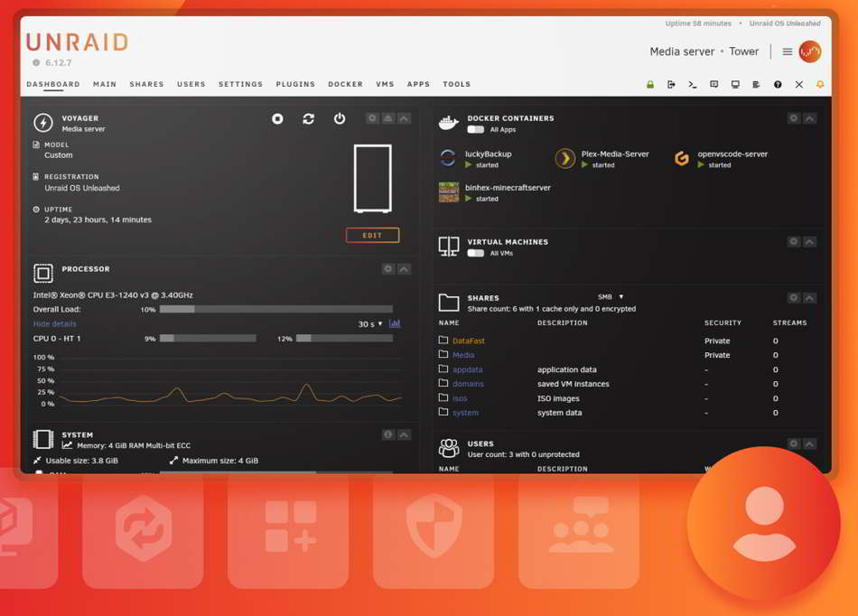Collapse the Shares panel
This screenshot has width=858, height=616.
[810, 297]
